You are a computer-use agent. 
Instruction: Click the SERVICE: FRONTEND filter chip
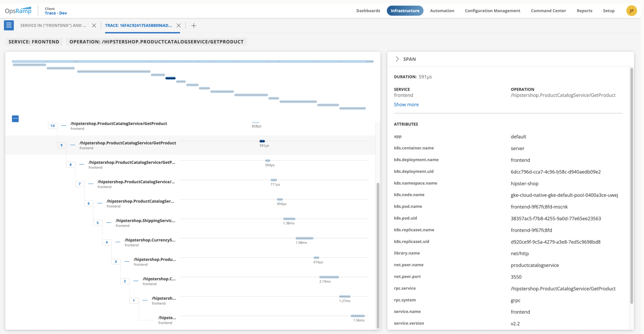[x=34, y=41]
